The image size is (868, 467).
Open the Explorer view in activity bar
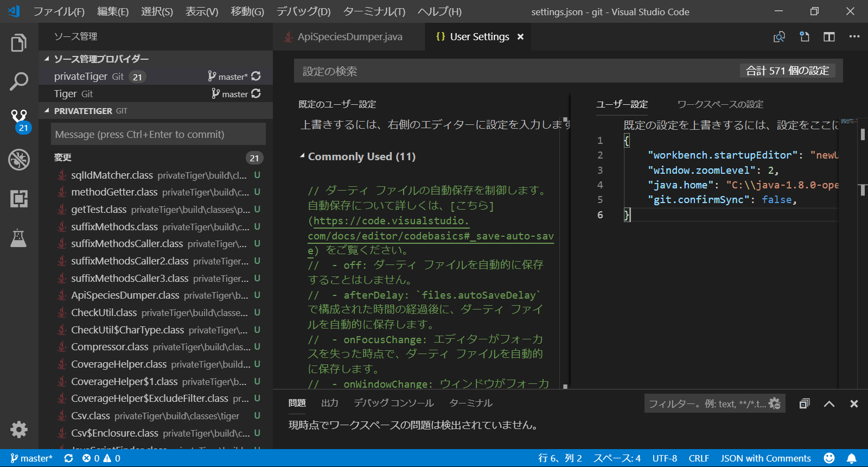pyautogui.click(x=19, y=42)
